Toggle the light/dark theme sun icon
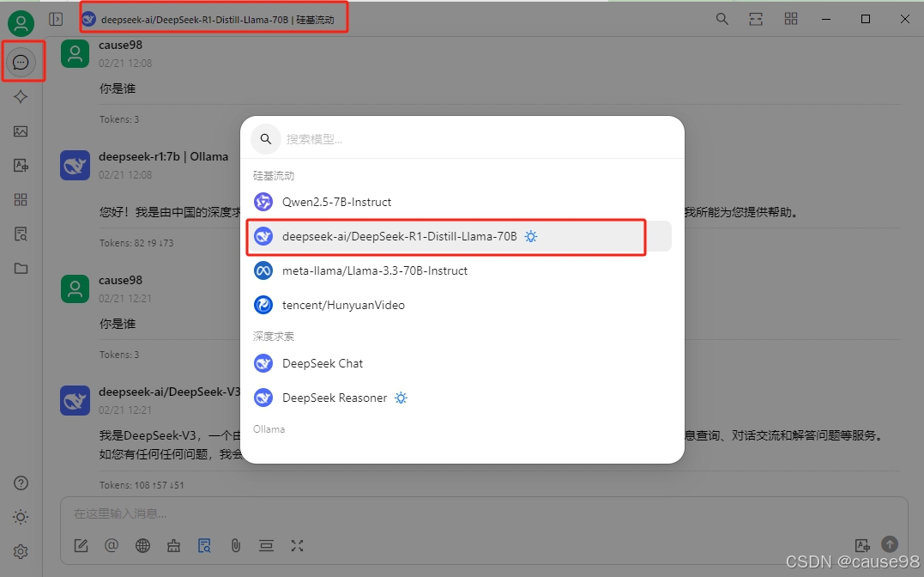 point(21,518)
